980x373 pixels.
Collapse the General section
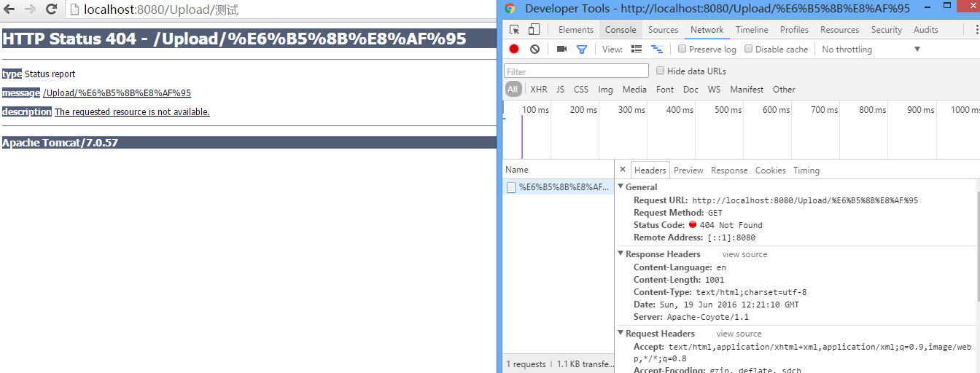(x=621, y=186)
